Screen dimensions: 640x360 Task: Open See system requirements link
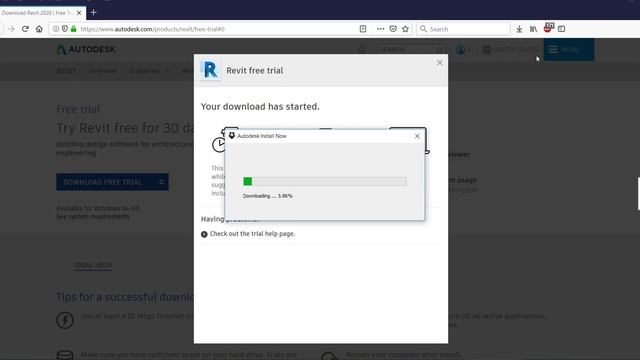click(93, 217)
